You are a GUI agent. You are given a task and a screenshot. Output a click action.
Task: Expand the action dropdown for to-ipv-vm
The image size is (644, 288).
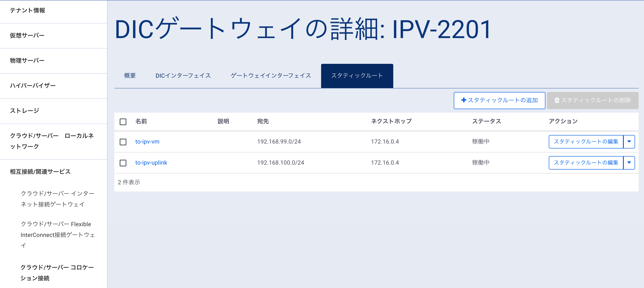pyautogui.click(x=629, y=142)
